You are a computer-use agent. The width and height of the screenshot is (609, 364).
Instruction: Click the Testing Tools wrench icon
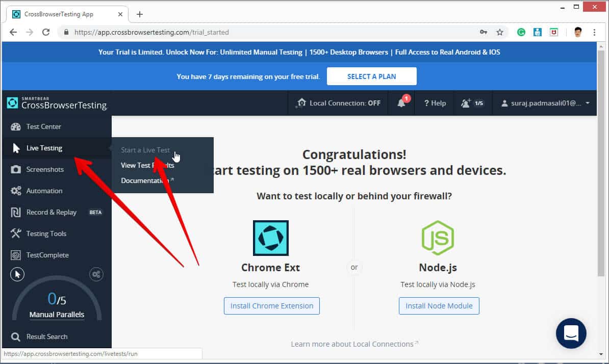point(15,233)
